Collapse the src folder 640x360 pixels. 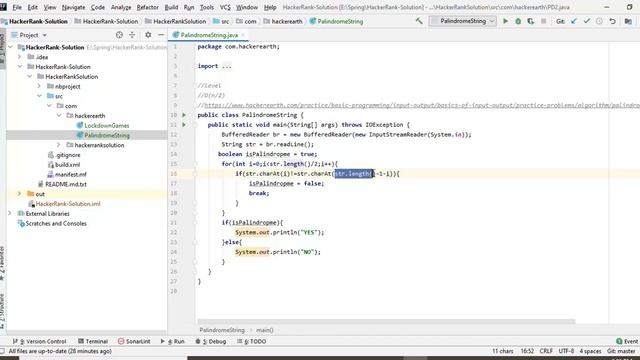coord(39,96)
